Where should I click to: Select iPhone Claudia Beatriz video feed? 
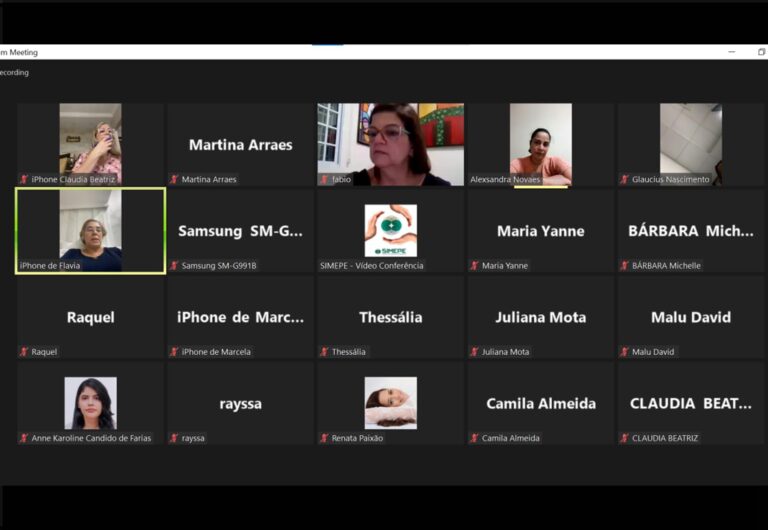pos(90,138)
